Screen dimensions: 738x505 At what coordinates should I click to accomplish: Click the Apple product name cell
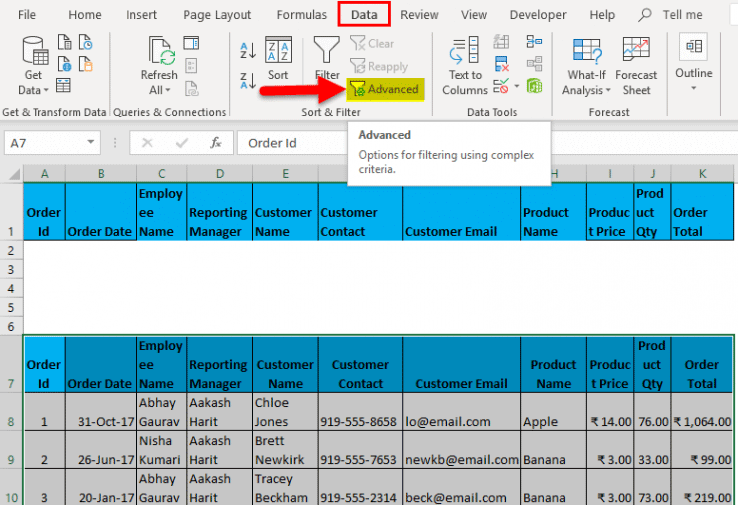[x=553, y=412]
